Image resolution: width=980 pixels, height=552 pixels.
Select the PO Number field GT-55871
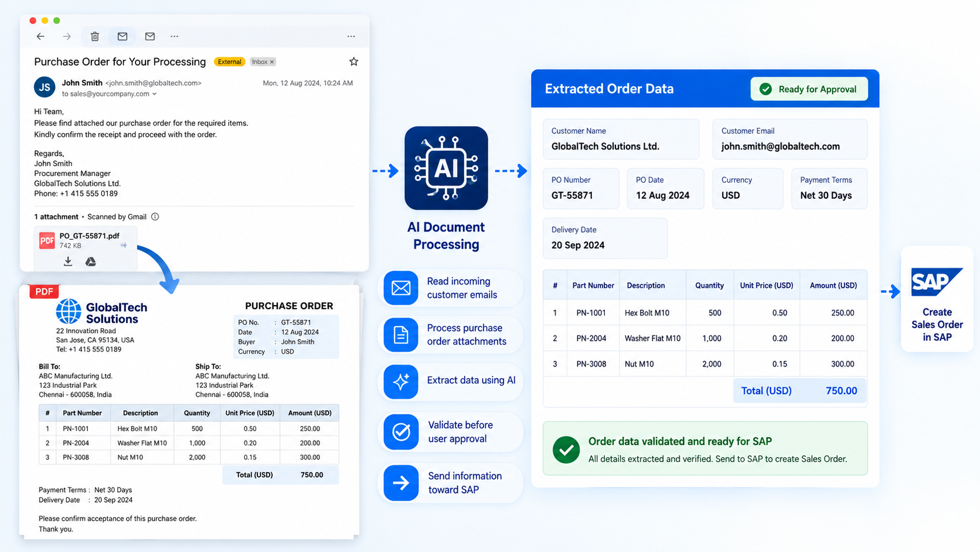tap(581, 188)
